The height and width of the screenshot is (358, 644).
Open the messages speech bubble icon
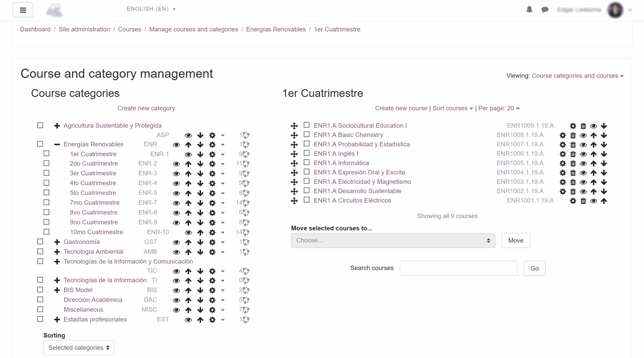(545, 10)
